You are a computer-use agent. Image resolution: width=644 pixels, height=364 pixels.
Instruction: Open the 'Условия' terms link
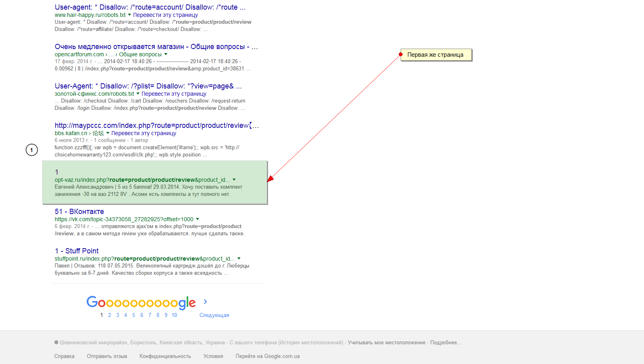pos(213,356)
